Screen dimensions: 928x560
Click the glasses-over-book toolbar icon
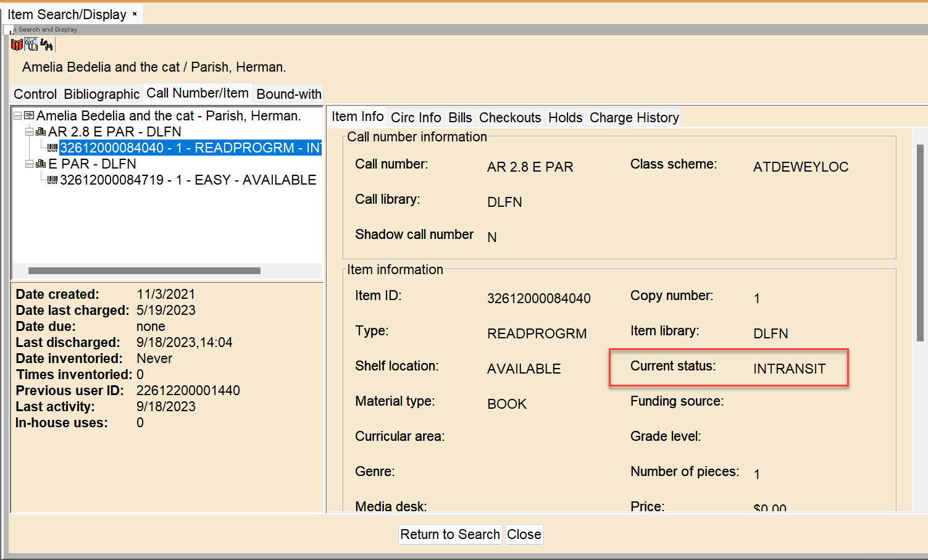[x=31, y=44]
